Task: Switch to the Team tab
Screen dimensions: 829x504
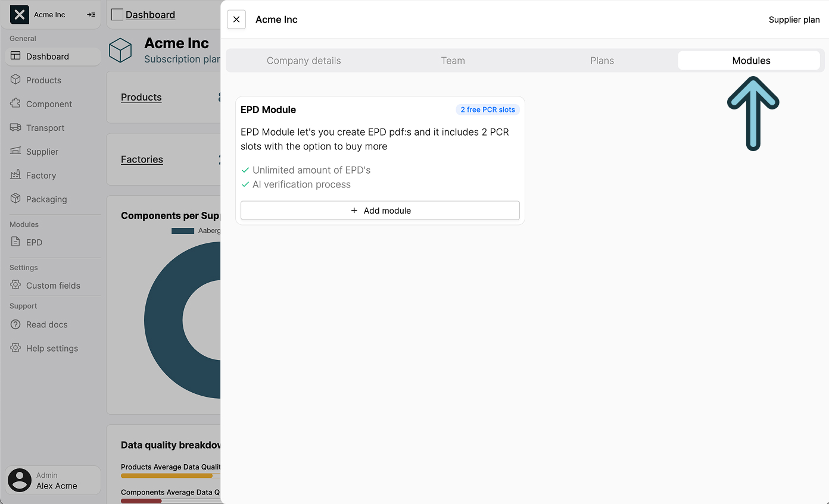Action: coord(453,61)
